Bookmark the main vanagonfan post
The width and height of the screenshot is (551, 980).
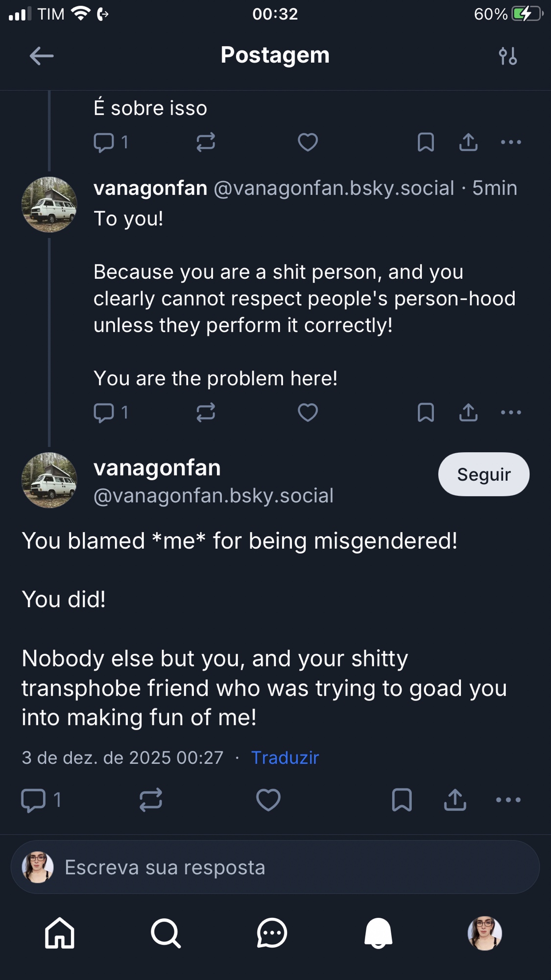tap(402, 800)
